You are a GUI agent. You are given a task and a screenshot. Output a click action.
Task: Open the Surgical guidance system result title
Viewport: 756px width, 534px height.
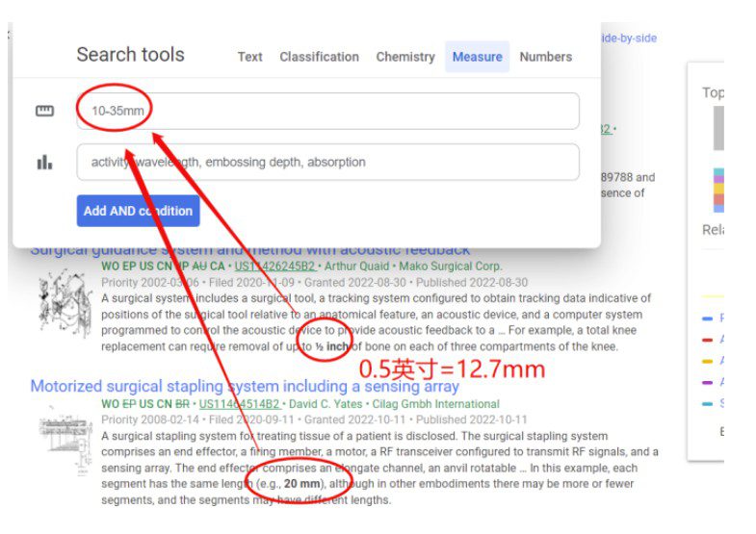(x=249, y=251)
